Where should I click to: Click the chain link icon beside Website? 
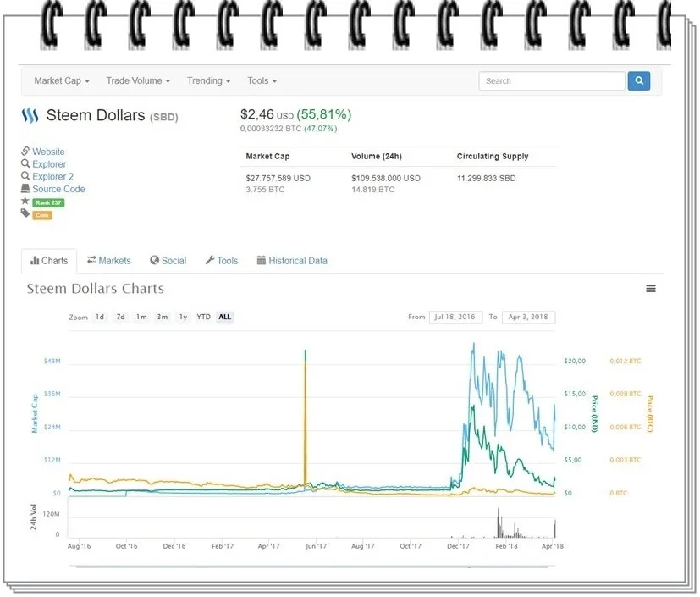point(25,151)
